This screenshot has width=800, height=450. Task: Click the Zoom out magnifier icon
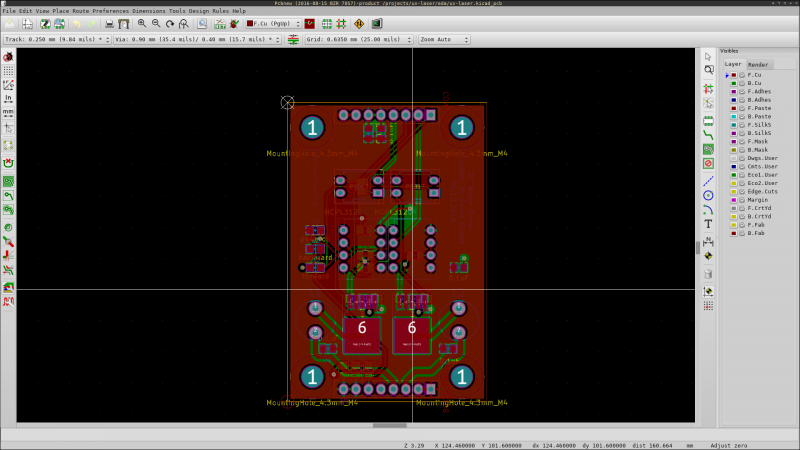click(156, 24)
